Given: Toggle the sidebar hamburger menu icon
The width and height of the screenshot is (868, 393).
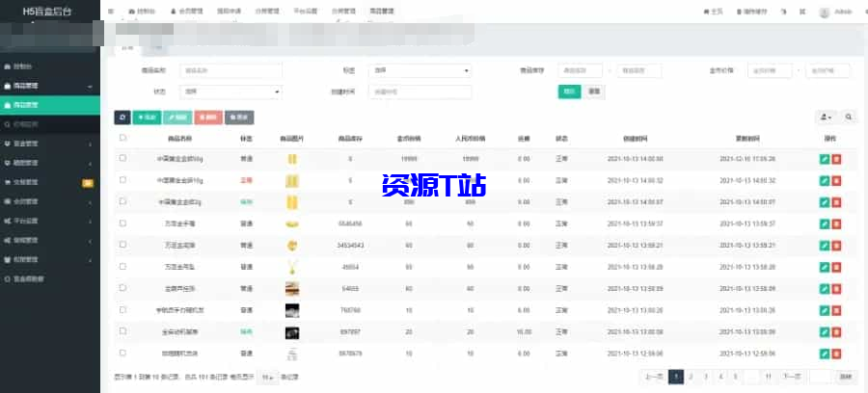Looking at the screenshot, I should [111, 11].
